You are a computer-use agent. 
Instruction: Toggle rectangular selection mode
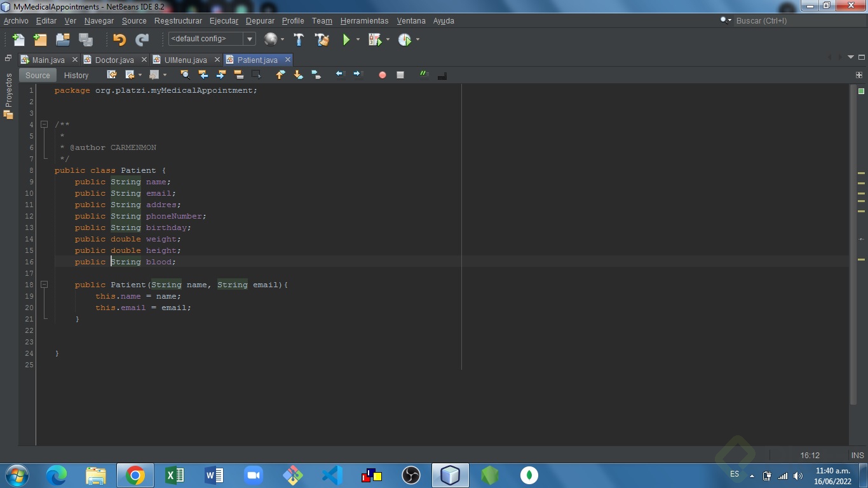point(256,75)
